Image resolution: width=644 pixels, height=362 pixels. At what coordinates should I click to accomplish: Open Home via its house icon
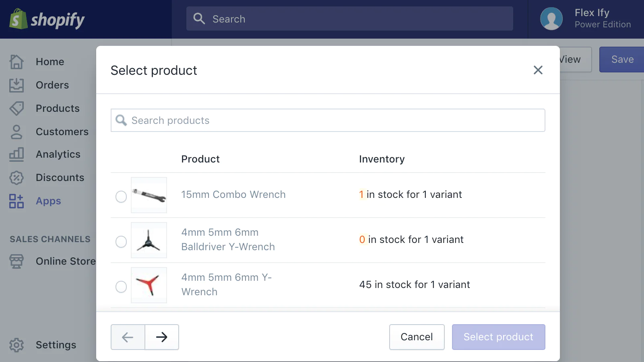coord(17,62)
